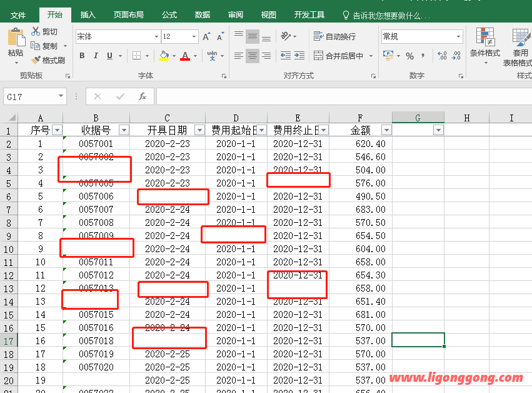
Task: Open the filter dropdown for 收据号 column
Action: click(x=124, y=130)
